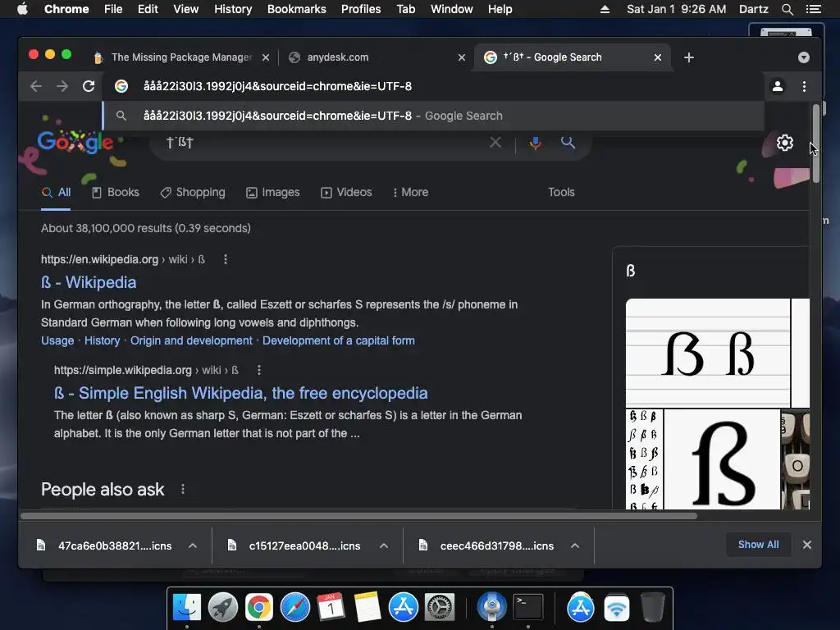Open Simple English Wikipedia result link
The width and height of the screenshot is (840, 630).
[x=241, y=393]
